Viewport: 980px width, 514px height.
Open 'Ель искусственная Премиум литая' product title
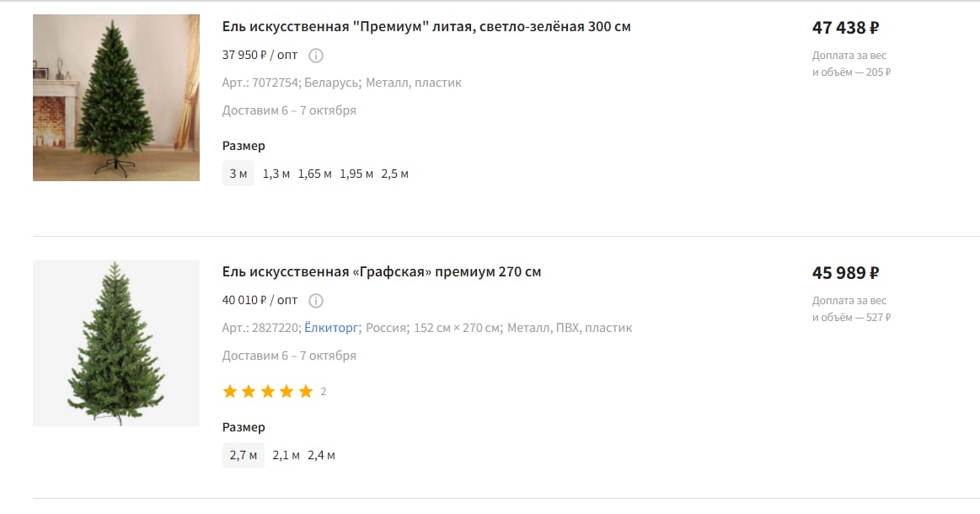tap(426, 27)
